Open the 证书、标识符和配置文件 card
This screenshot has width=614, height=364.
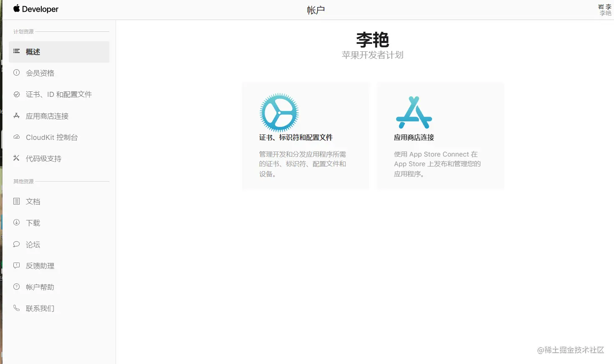pos(305,136)
